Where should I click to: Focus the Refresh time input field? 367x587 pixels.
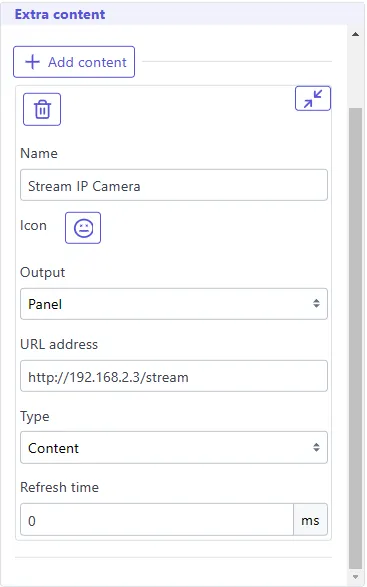click(157, 520)
